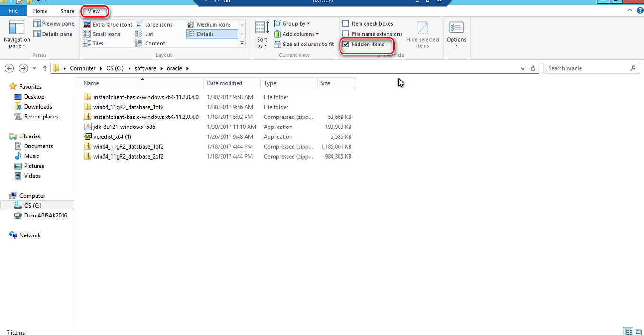Viewport: 644px width, 335px height.
Task: Sort by the Type column header
Action: click(289, 83)
